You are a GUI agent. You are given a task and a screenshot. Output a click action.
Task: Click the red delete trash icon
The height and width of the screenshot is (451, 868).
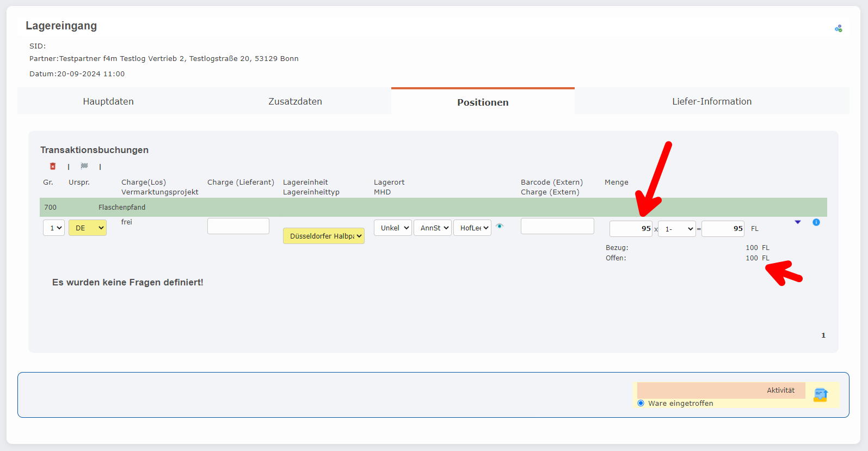[x=53, y=166]
